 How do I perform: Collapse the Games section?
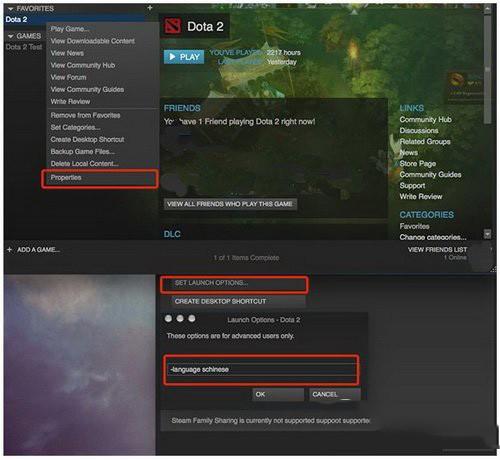(x=11, y=36)
